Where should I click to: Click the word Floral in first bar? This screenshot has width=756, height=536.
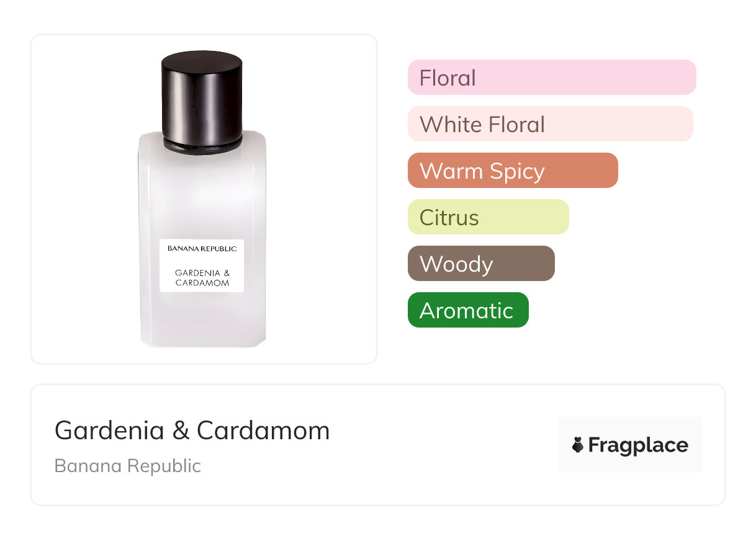pyautogui.click(x=448, y=78)
